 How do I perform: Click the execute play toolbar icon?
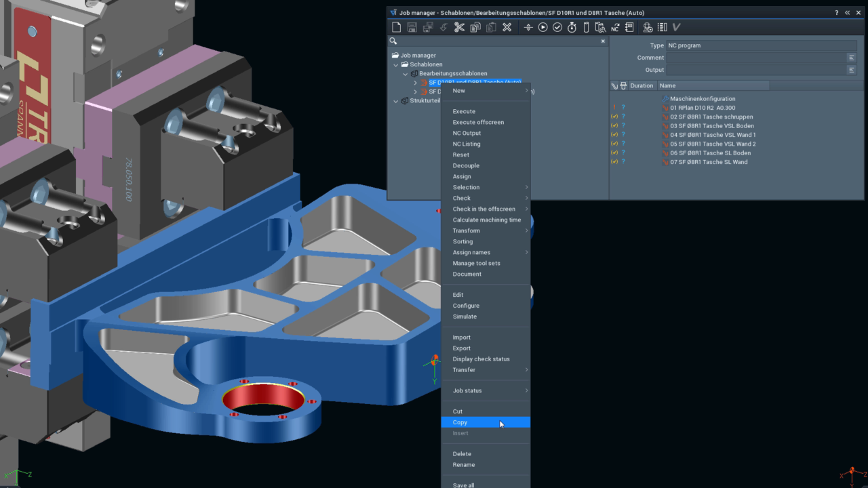(x=543, y=27)
